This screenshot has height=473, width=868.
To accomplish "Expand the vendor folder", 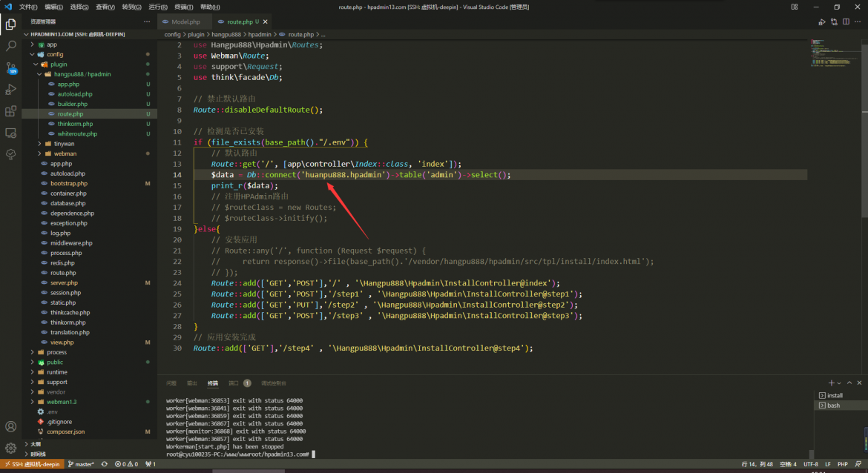I will [56, 392].
